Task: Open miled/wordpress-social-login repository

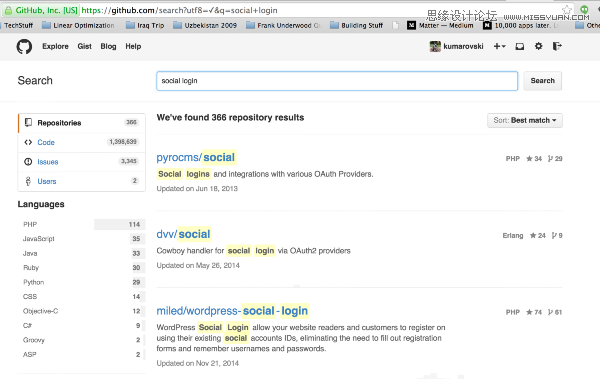Action: point(232,311)
